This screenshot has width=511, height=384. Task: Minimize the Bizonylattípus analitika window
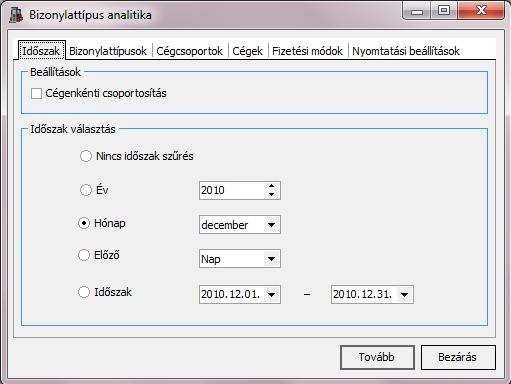(x=417, y=11)
